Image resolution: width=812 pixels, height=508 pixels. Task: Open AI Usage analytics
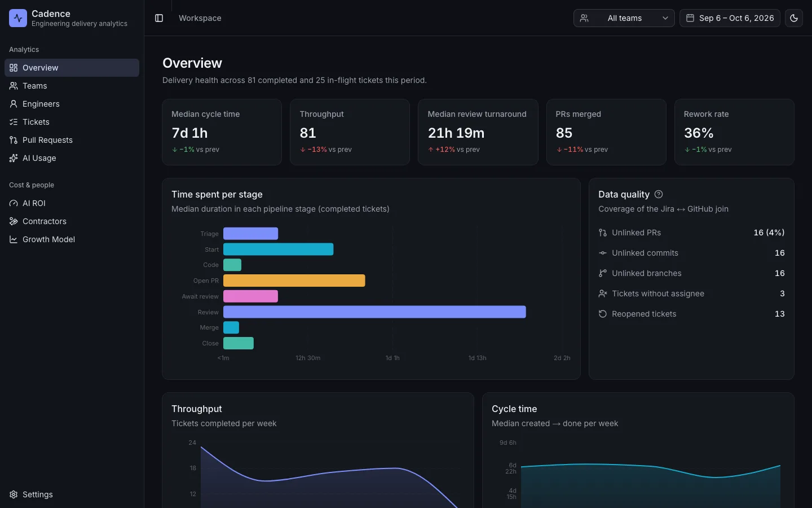click(72, 158)
